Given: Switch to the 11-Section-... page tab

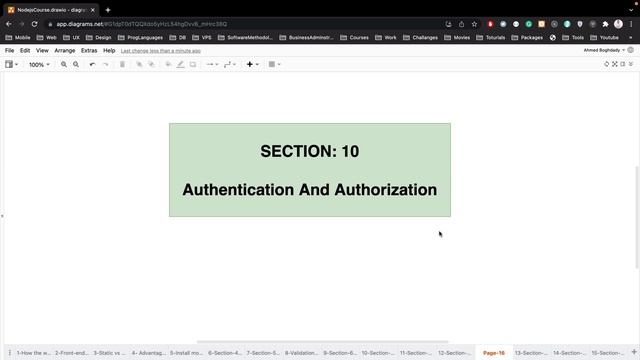Looking at the screenshot, I should click(416, 353).
